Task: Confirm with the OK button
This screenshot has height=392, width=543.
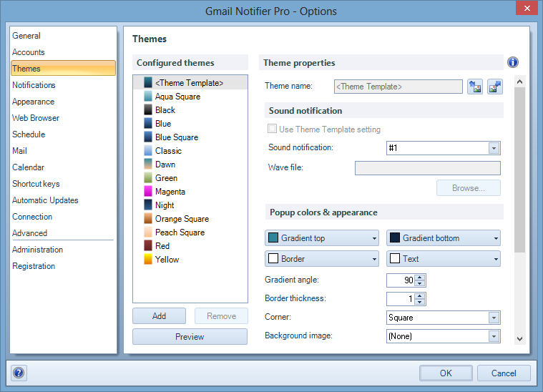Action: [x=446, y=373]
